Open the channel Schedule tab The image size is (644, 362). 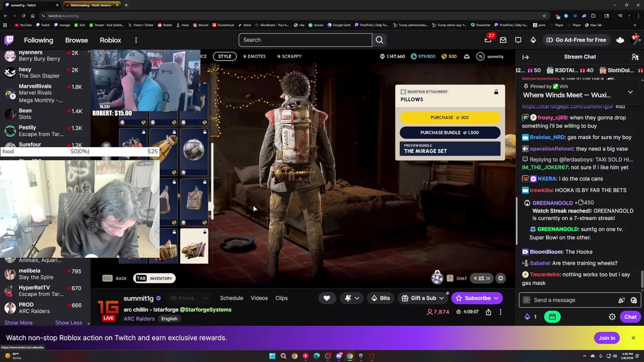pos(231,298)
